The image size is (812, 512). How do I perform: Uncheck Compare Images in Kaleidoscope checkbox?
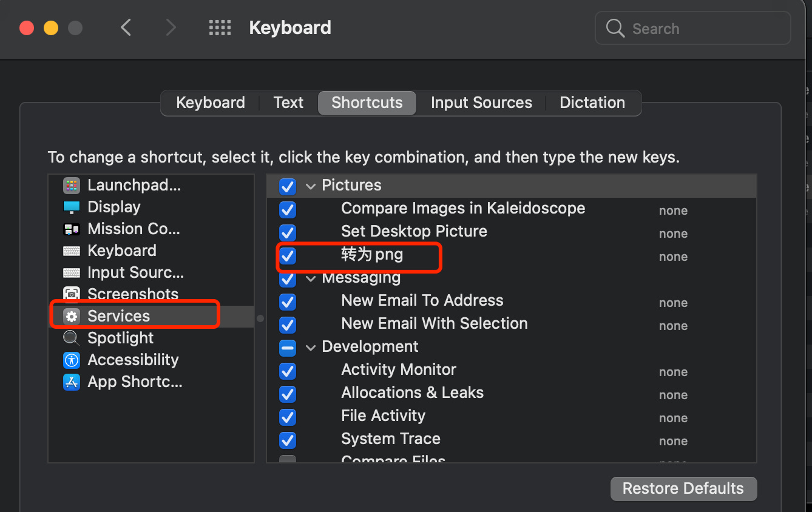tap(288, 210)
